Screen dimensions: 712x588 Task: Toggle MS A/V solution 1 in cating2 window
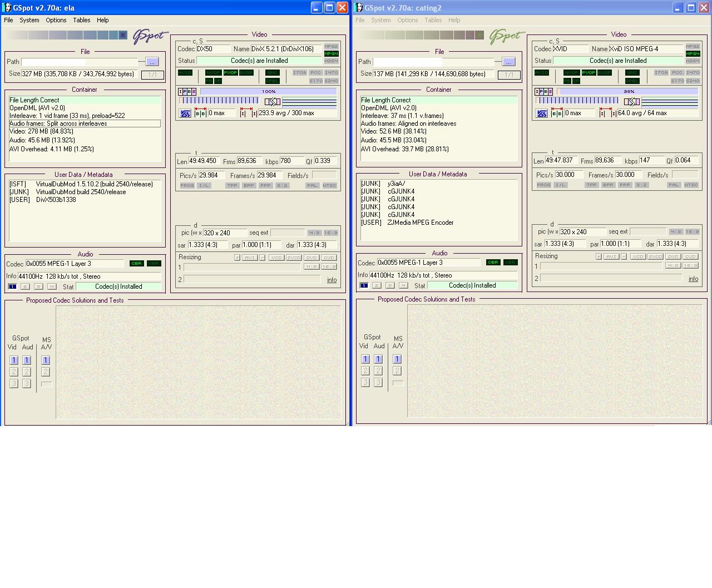397,359
